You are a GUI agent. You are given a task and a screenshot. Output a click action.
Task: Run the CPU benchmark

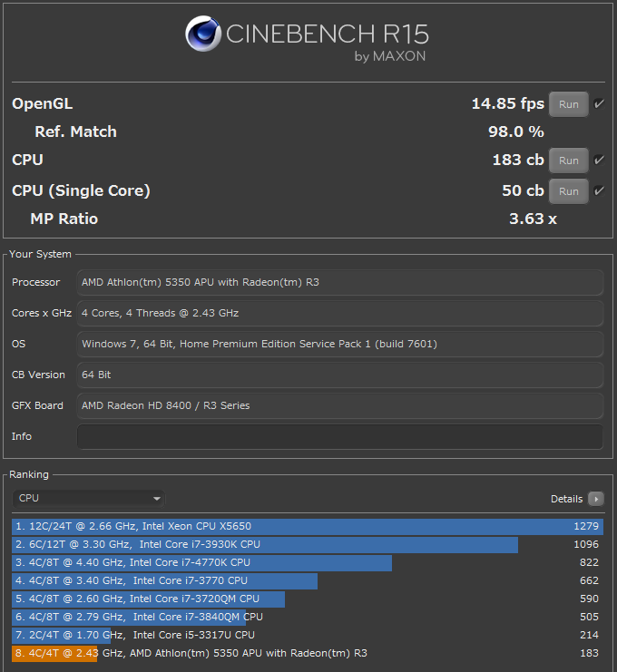click(x=569, y=161)
